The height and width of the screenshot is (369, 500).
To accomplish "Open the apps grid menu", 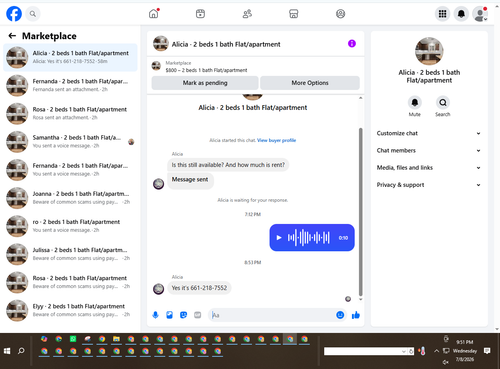I will coord(442,14).
